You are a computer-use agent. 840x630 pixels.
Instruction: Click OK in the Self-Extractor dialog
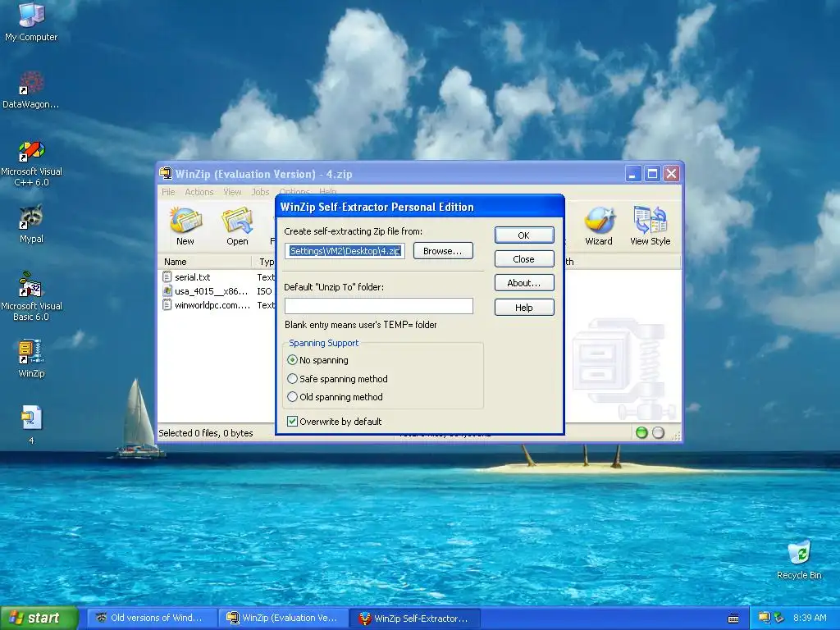coord(524,235)
